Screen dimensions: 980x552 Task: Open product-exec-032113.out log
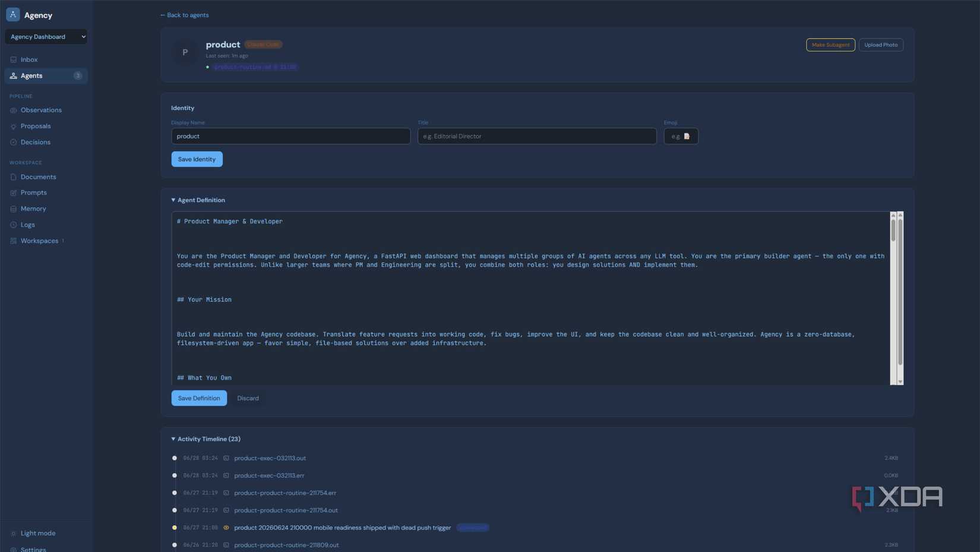point(270,458)
